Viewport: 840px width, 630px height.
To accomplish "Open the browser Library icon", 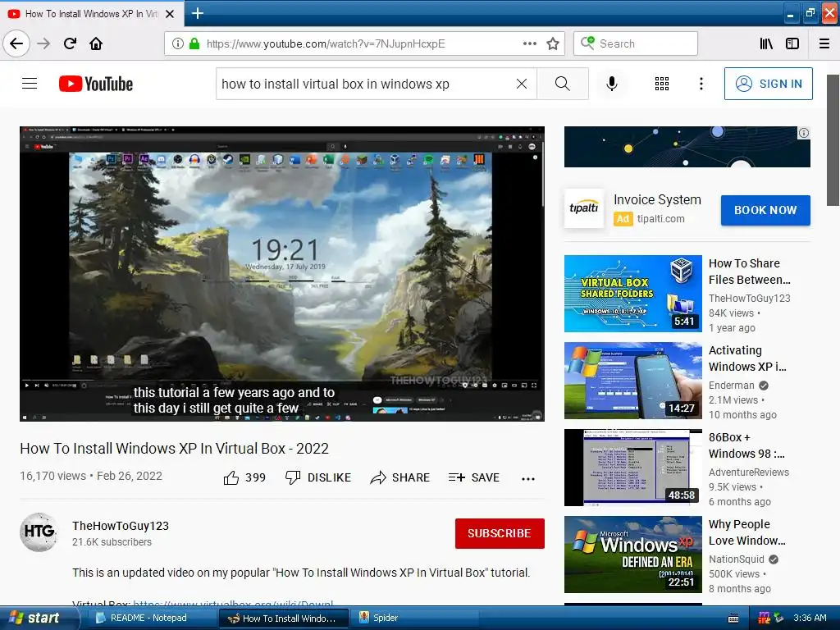I will [x=767, y=43].
